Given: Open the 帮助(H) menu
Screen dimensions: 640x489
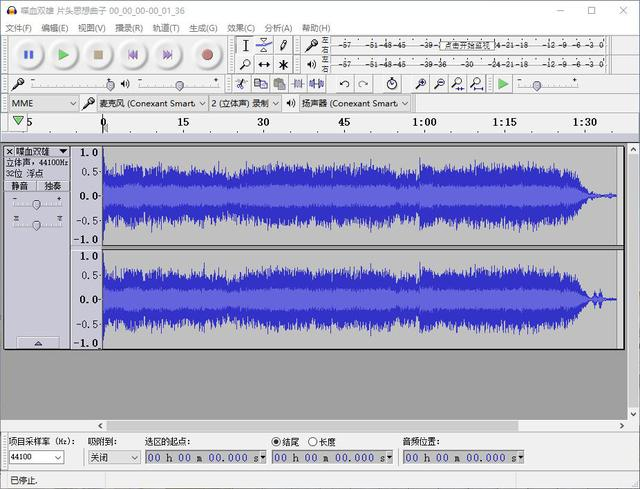Looking at the screenshot, I should tap(316, 28).
